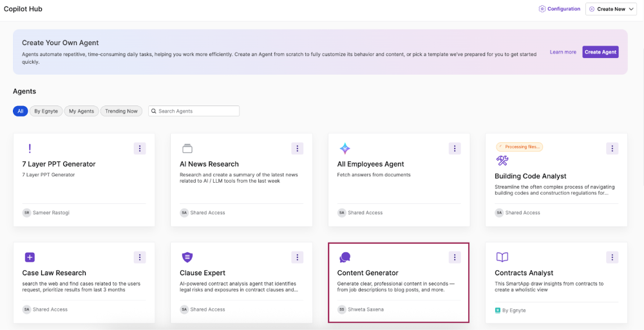This screenshot has width=644, height=330.
Task: Click the Contracts Analyst book icon
Action: (502, 257)
